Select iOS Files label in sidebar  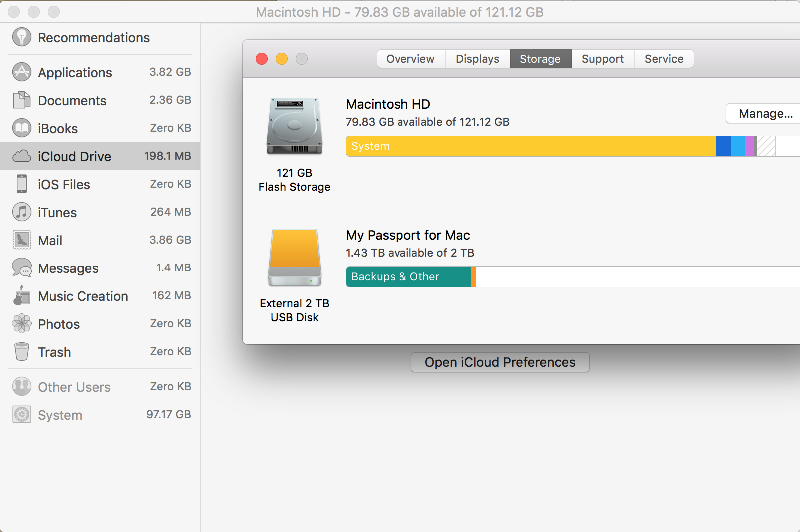tap(64, 185)
